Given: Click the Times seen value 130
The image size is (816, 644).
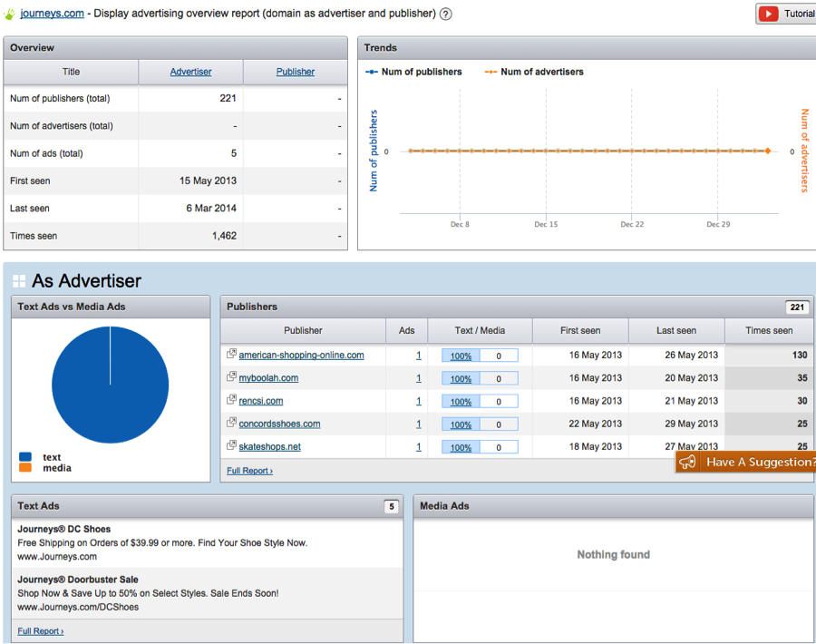Looking at the screenshot, I should coord(800,355).
